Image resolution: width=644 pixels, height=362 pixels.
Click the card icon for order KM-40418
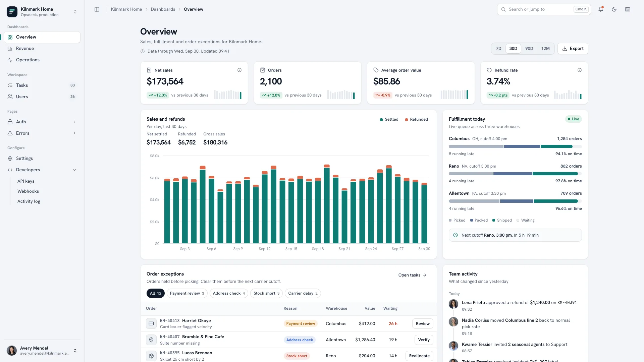click(x=151, y=323)
